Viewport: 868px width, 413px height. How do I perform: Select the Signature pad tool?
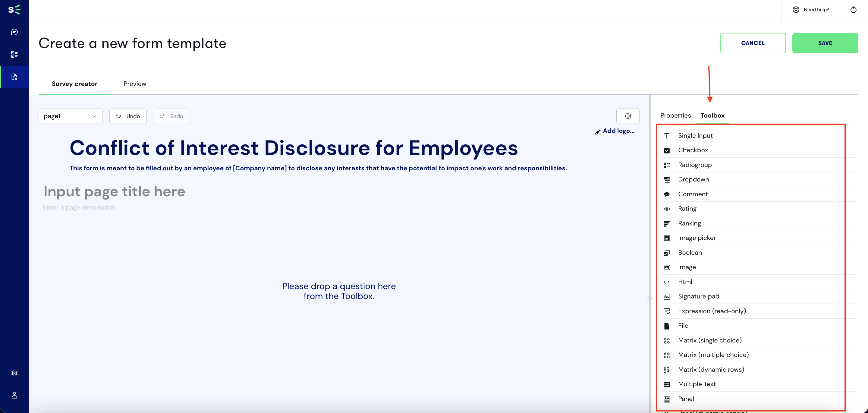coord(699,296)
